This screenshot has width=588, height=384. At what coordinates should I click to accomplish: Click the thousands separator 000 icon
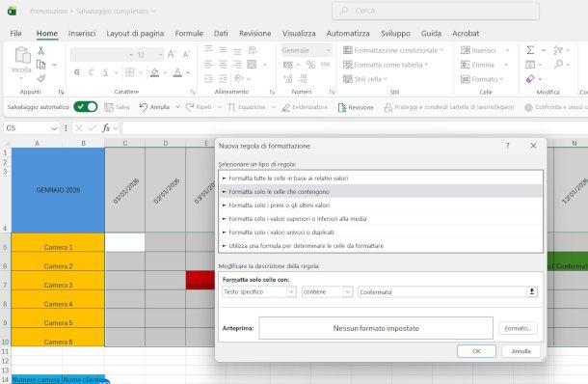click(325, 65)
